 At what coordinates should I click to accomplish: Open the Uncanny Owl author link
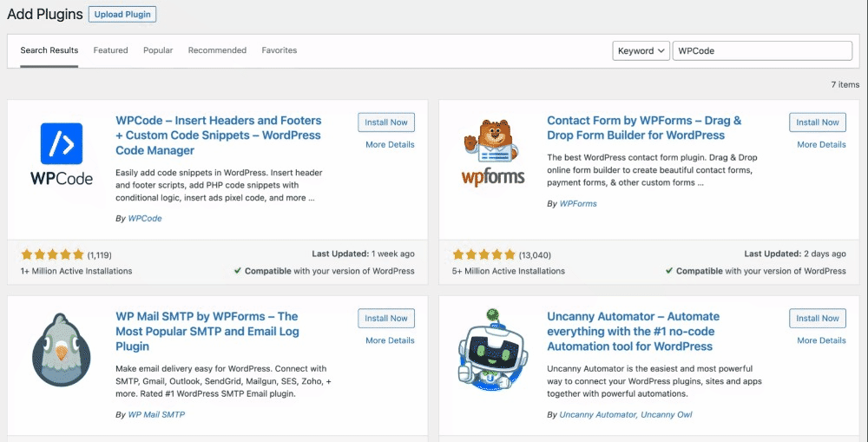click(667, 415)
